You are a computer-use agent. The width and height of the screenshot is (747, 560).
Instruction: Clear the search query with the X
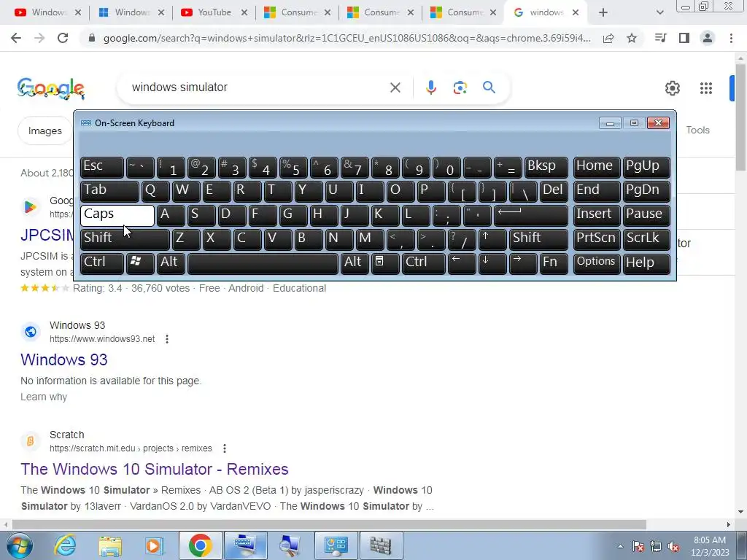coord(395,87)
